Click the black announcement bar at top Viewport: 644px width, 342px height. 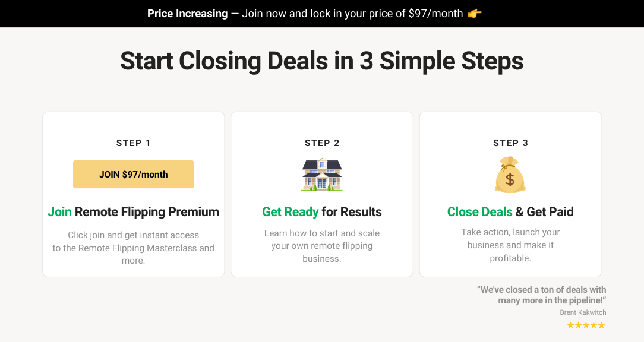[x=322, y=14]
